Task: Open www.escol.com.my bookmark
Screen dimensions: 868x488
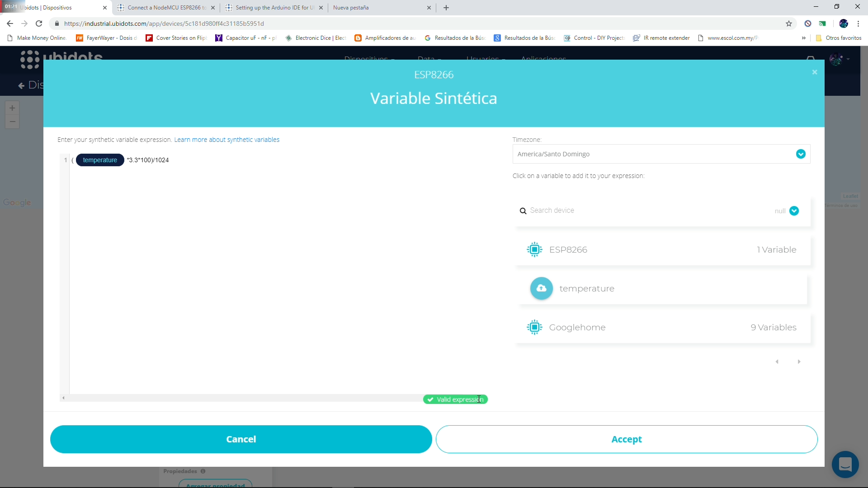Action: pos(728,38)
